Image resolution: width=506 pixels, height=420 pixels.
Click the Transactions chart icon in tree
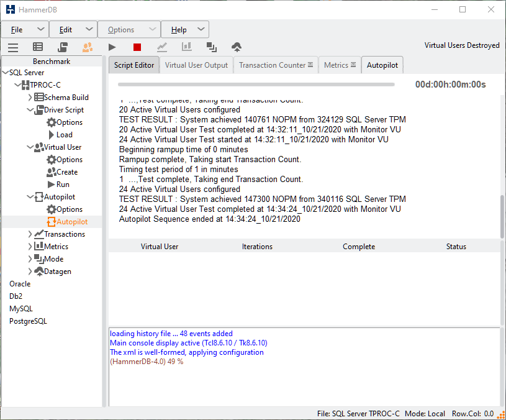tap(38, 234)
